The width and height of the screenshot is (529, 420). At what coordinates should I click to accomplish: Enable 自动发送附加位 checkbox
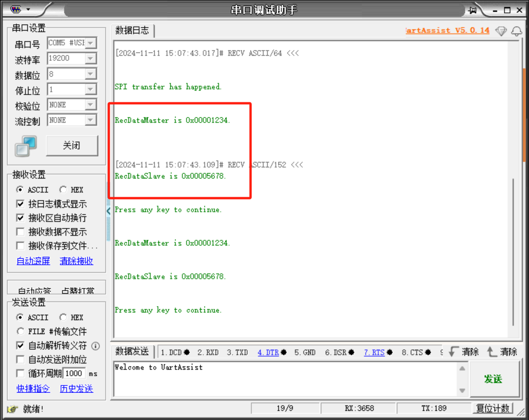coord(20,359)
